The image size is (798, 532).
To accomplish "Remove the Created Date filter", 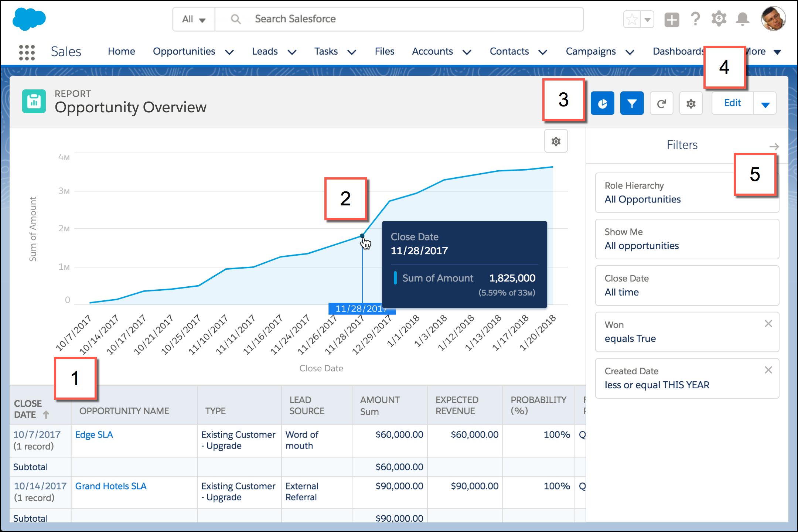I will click(x=768, y=370).
